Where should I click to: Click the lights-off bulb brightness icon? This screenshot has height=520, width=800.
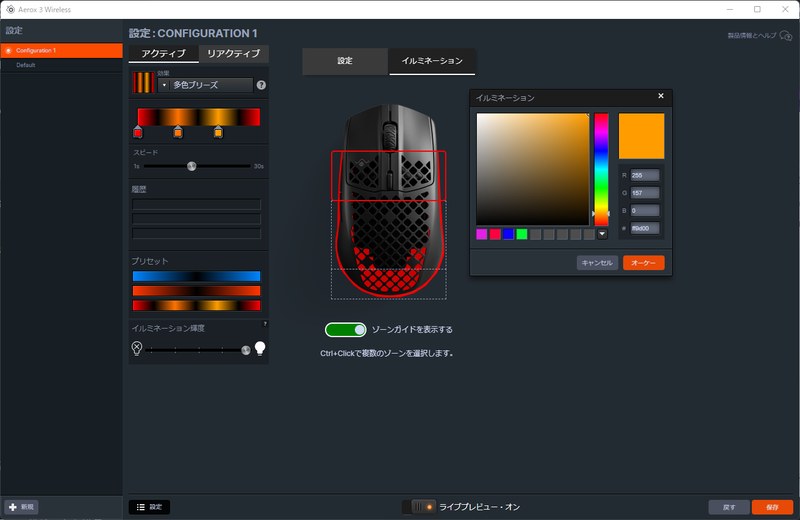(137, 348)
